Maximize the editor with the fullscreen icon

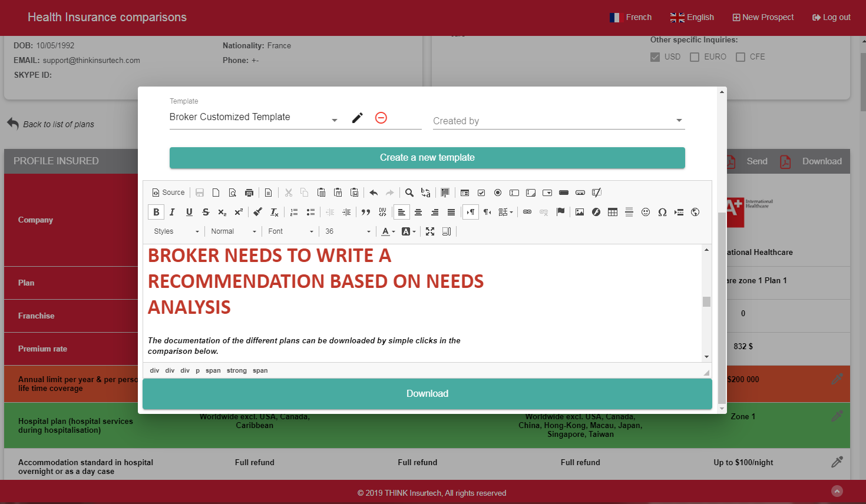tap(430, 232)
